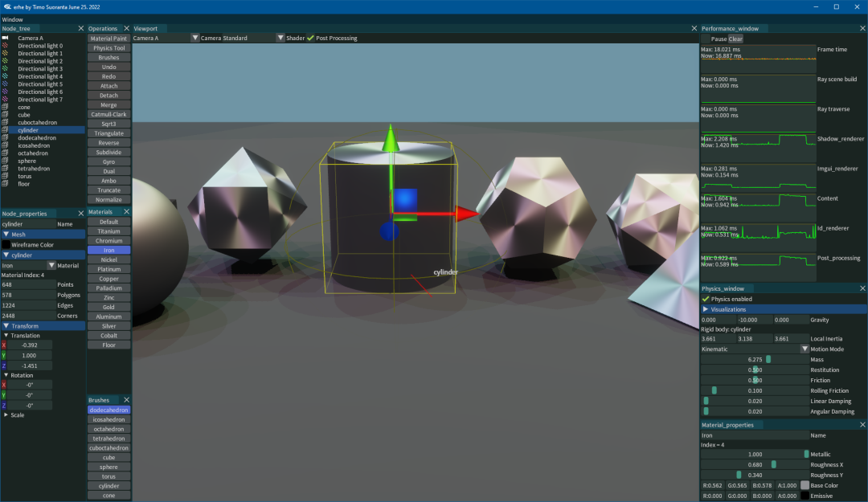Click the Camera A icon in node tree

6,38
